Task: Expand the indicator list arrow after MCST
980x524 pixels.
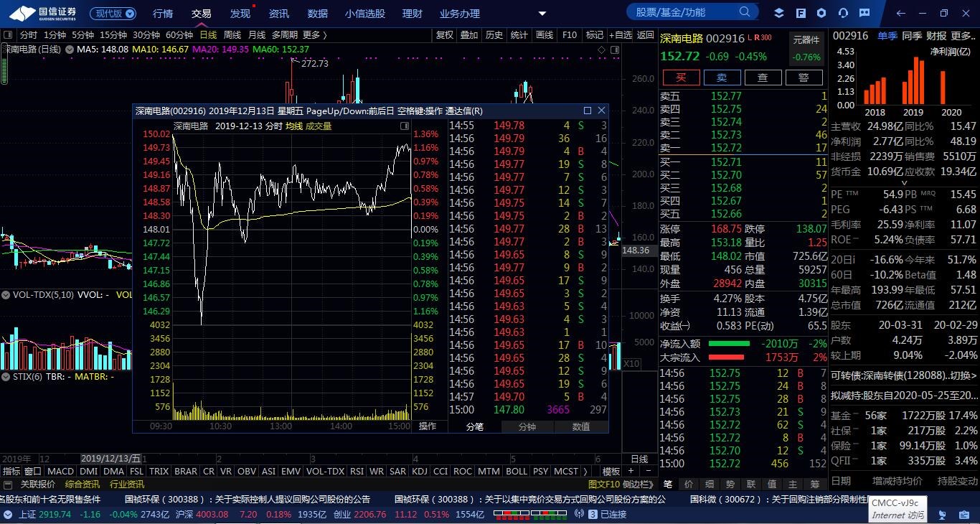Action: pyautogui.click(x=586, y=471)
